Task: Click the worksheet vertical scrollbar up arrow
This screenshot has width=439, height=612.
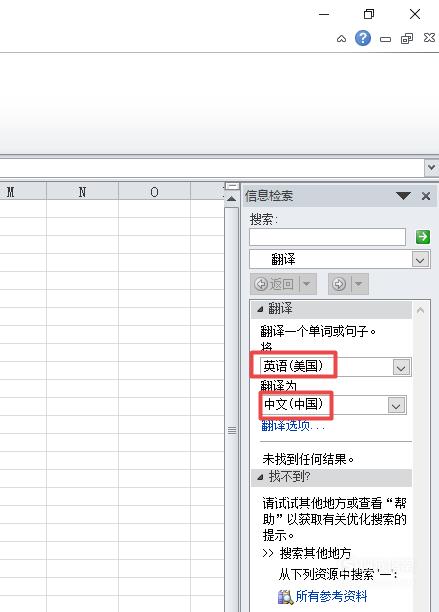Action: (231, 199)
